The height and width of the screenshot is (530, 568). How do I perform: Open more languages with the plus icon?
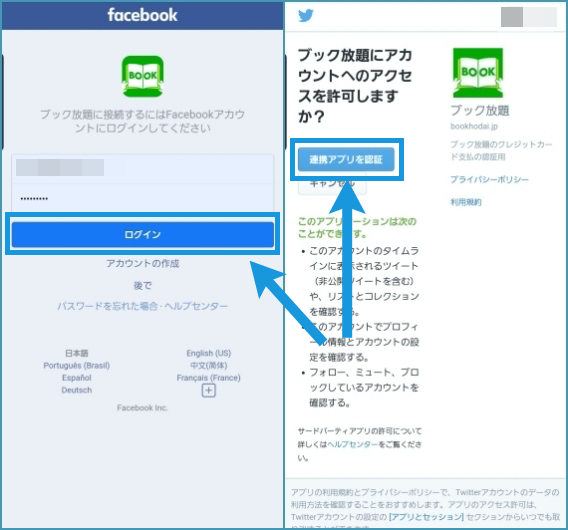point(209,391)
